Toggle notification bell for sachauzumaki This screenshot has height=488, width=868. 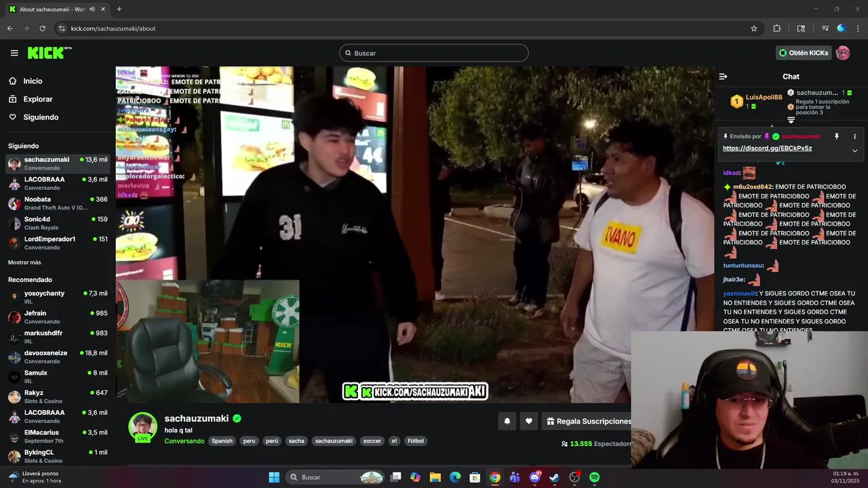(x=507, y=421)
